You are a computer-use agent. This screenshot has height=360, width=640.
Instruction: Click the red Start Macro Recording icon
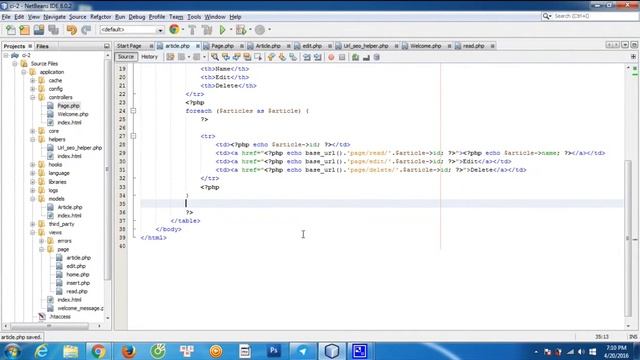[x=331, y=57]
